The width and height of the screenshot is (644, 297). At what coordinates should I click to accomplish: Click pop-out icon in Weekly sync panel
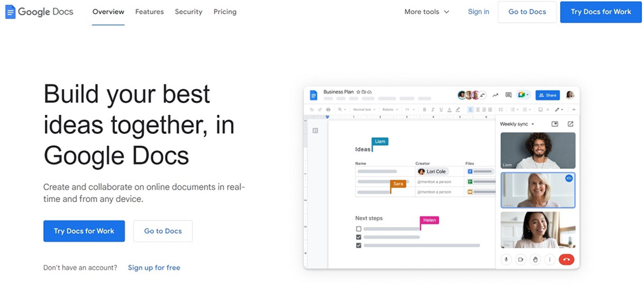(570, 124)
